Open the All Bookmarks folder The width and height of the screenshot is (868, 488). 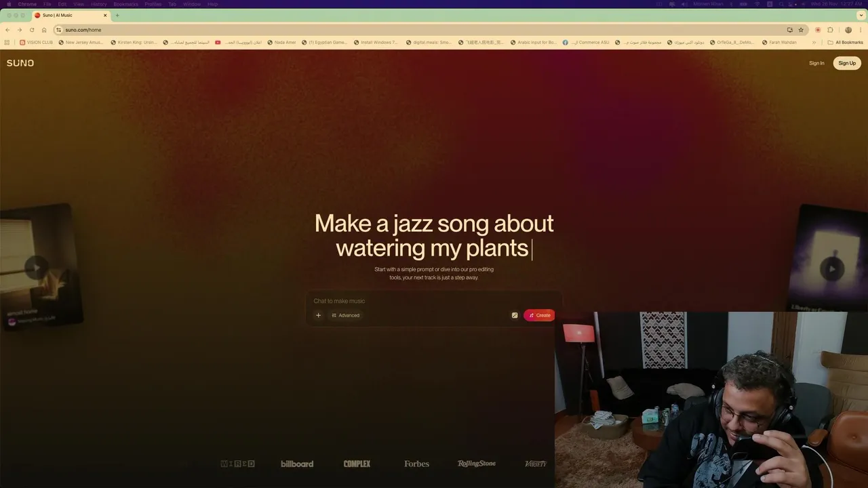click(845, 42)
